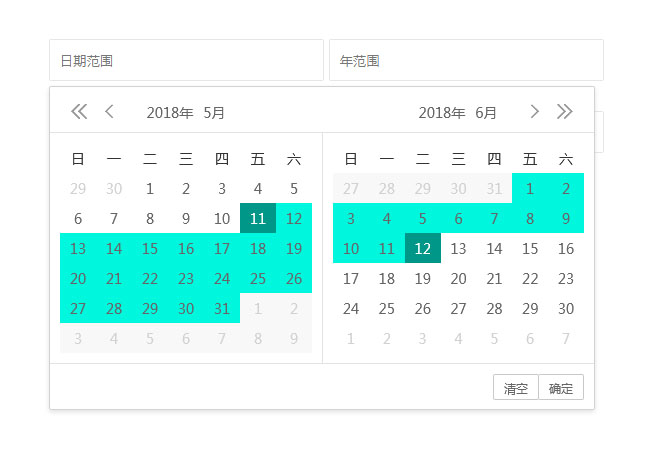Image resolution: width=650 pixels, height=450 pixels.
Task: Go to previous year with double-left arrow
Action: 79,112
